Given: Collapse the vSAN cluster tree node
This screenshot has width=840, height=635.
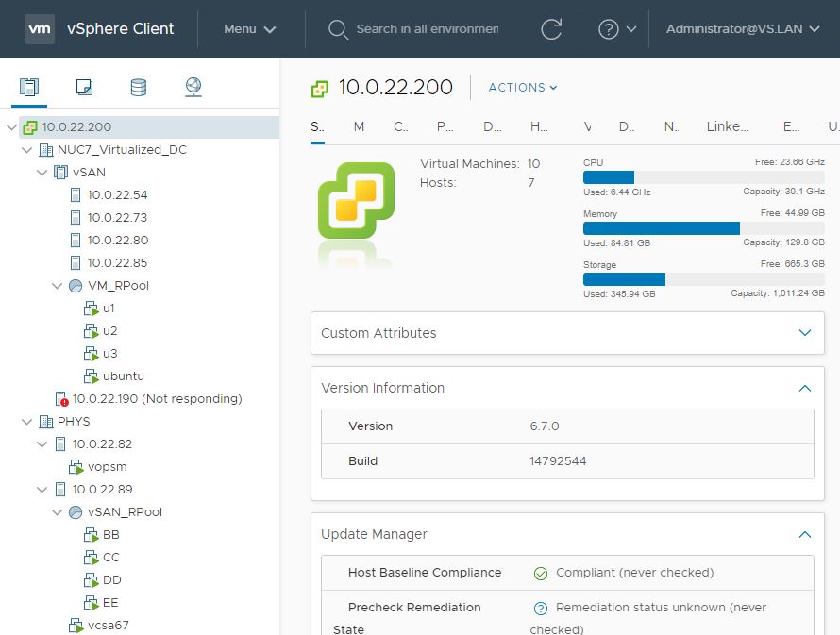Looking at the screenshot, I should click(x=42, y=173).
